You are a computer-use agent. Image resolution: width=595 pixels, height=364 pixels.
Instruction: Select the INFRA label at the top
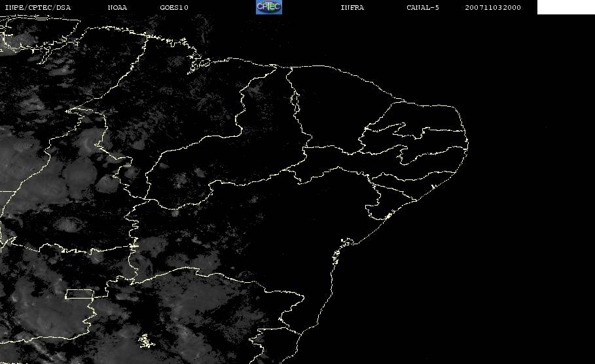352,8
